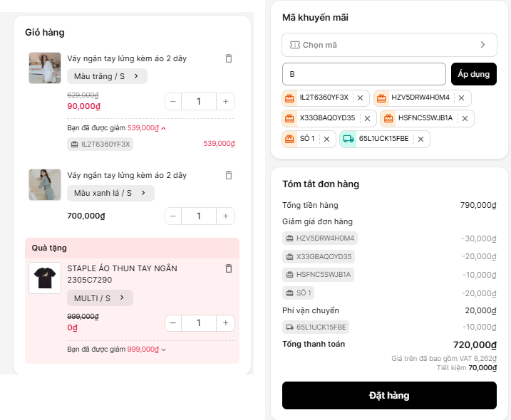Remove voucher HSFNC5SWJB1A chip
The image size is (511, 420).
[x=465, y=118]
